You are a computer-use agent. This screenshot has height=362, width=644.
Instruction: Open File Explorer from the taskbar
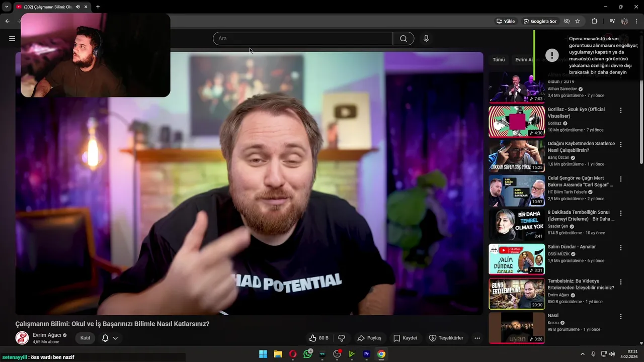[278, 354]
